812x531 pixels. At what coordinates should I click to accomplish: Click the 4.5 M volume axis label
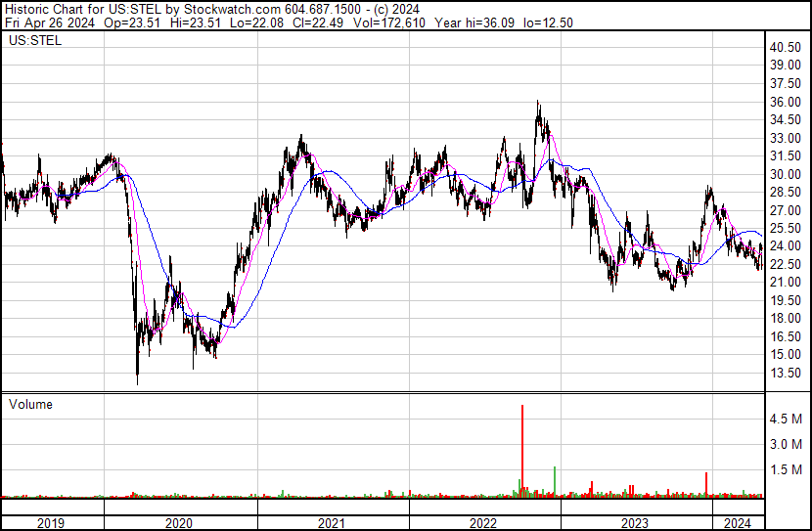[x=787, y=419]
